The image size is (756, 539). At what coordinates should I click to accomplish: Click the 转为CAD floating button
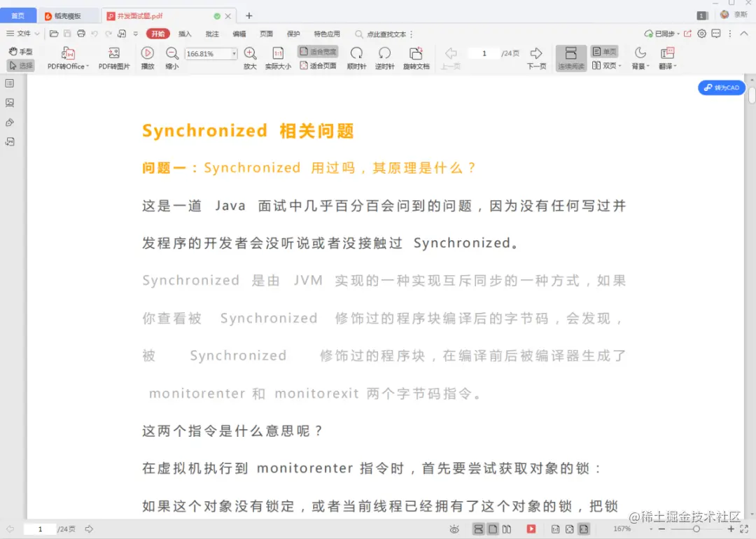coord(721,87)
